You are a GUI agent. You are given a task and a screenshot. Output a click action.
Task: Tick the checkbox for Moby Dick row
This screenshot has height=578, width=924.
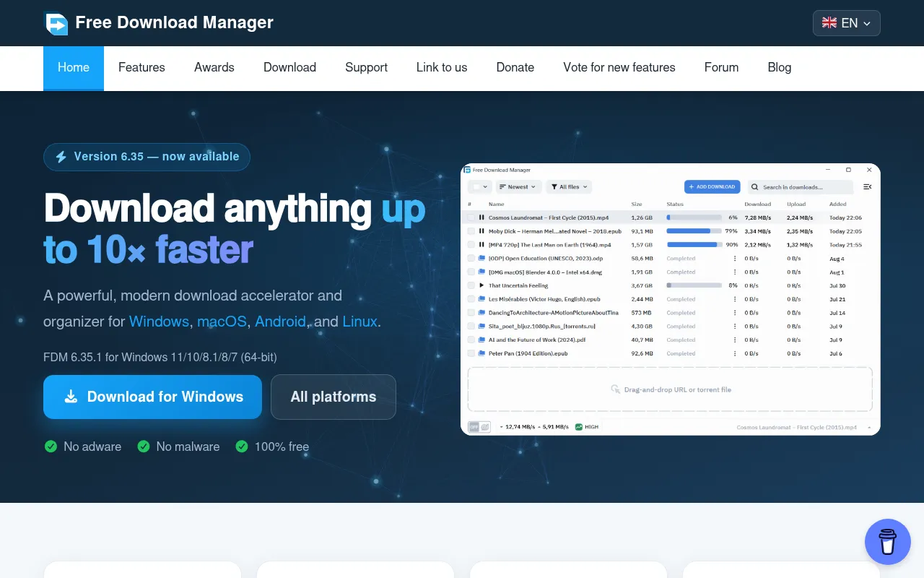pyautogui.click(x=471, y=231)
